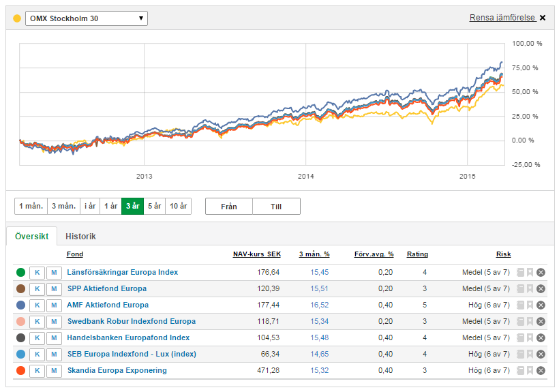This screenshot has width=559, height=392.
Task: Click the X icon beside Rensa jämförelse
Action: (x=543, y=18)
